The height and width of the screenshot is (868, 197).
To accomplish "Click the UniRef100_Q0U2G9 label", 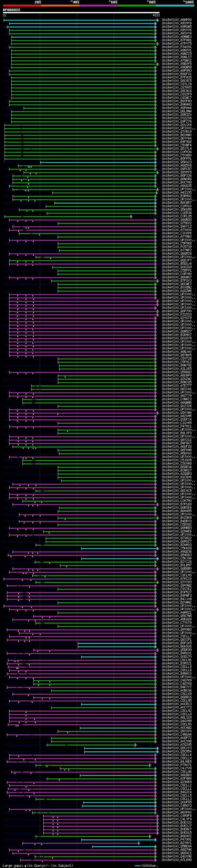I will 176,267.
